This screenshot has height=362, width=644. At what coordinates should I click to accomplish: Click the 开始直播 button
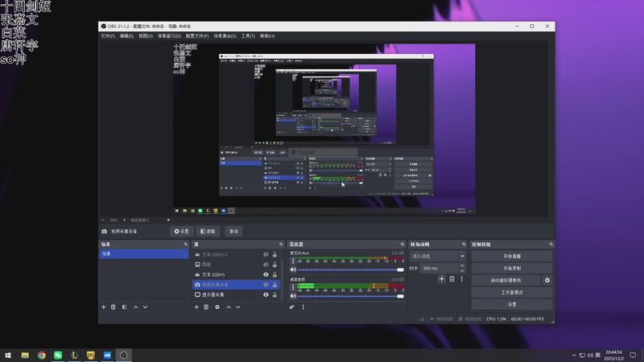(x=512, y=256)
